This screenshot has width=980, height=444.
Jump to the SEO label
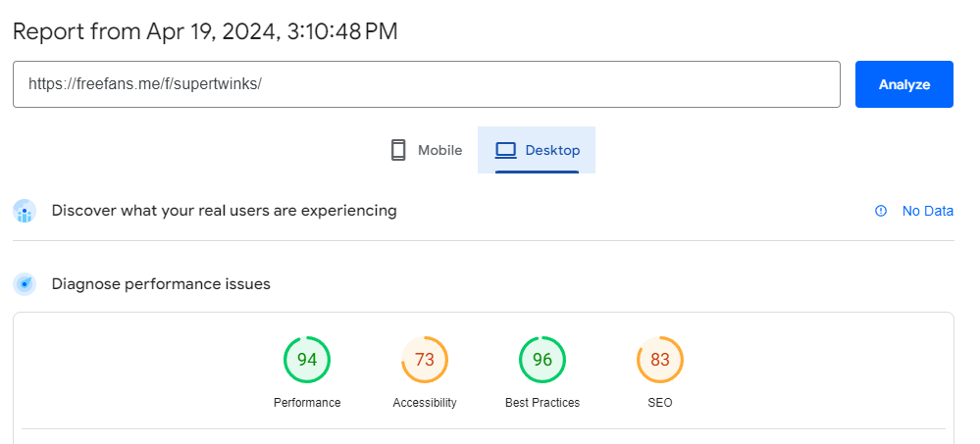click(660, 403)
